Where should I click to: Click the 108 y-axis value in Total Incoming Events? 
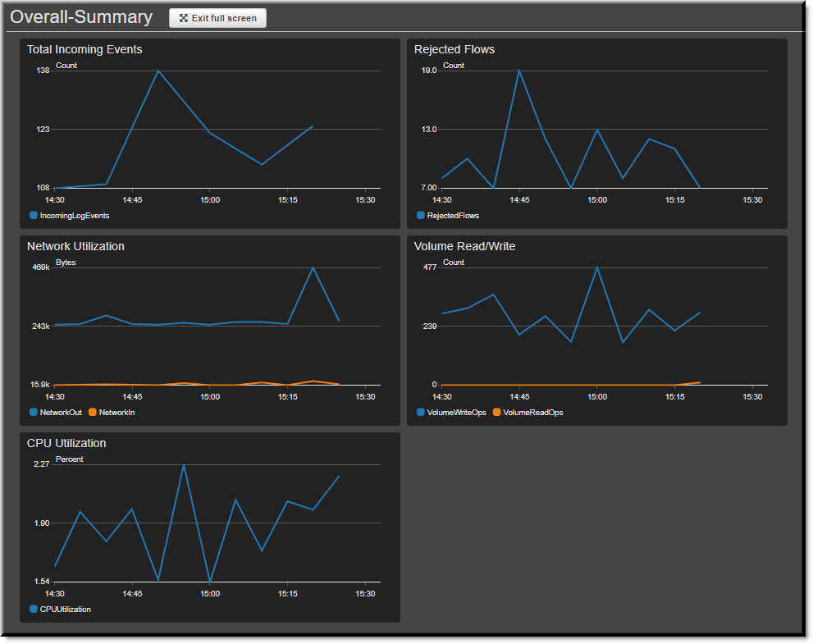[x=43, y=188]
